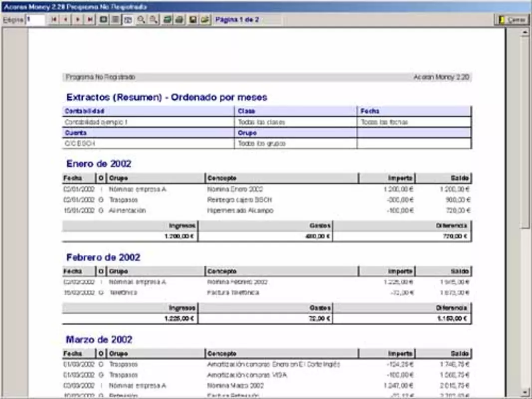Click 'Amortización compras VISA' row

(x=267, y=375)
